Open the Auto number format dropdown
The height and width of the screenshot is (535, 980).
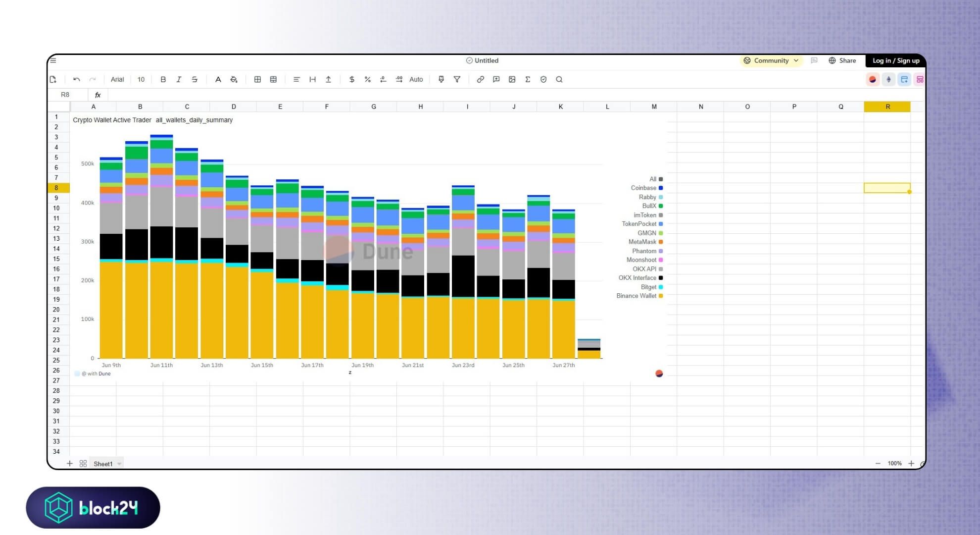tap(416, 79)
